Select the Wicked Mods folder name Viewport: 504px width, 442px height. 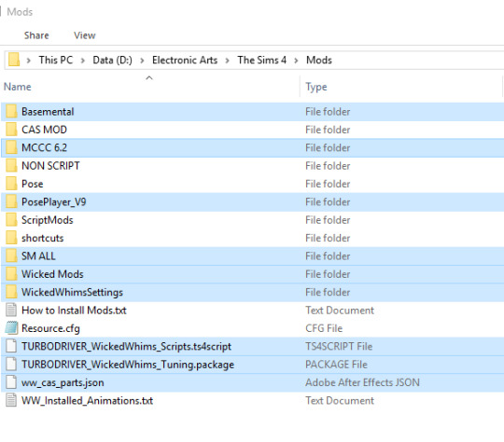coord(52,274)
